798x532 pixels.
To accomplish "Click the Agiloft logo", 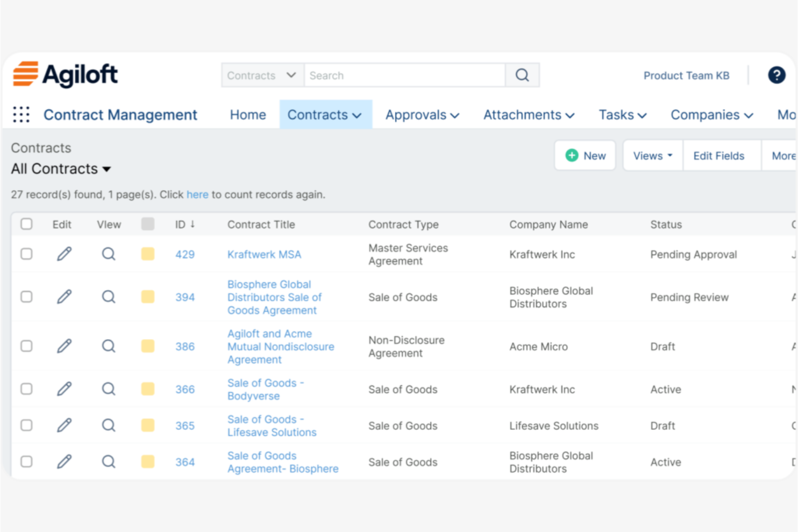I will [65, 74].
